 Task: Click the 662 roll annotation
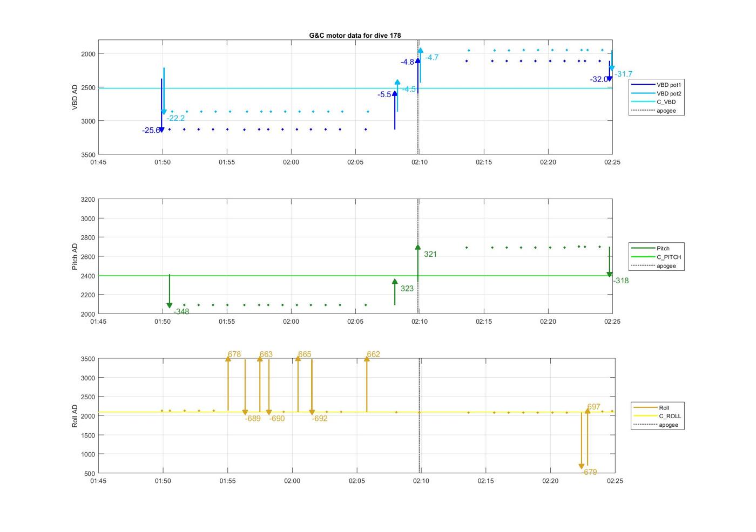tap(374, 354)
